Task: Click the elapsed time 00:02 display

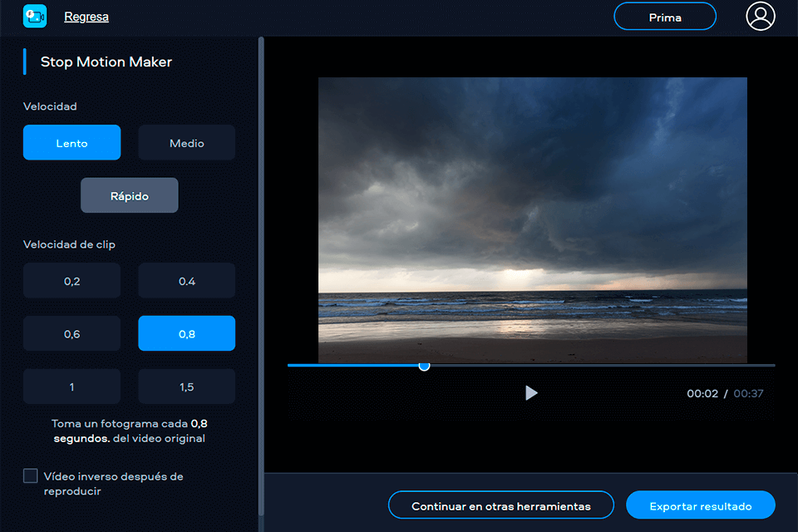Action: [x=701, y=393]
